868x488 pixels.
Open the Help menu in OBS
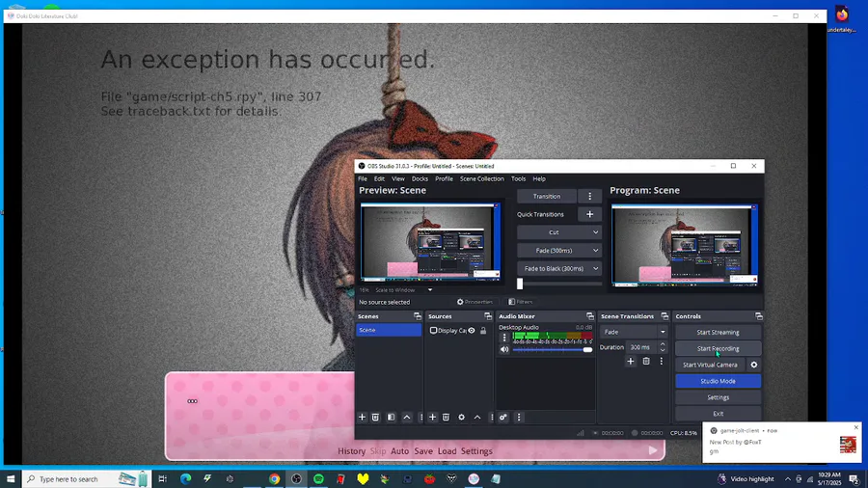539,178
